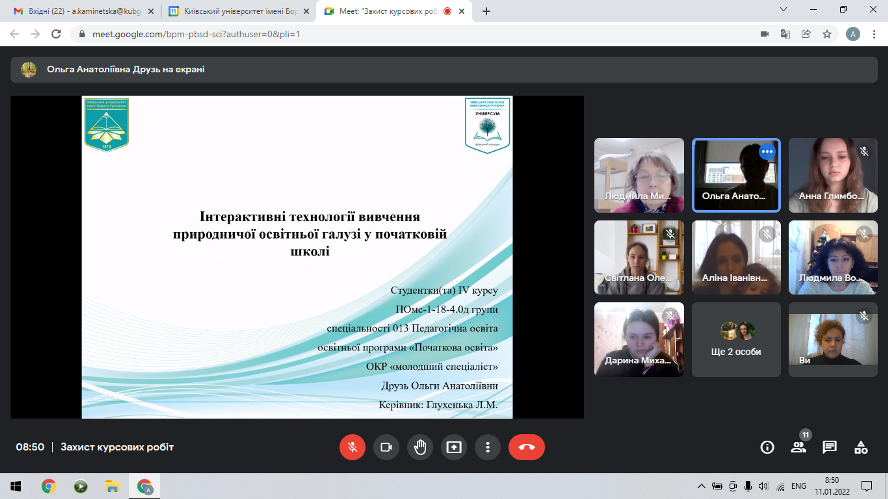The image size is (888, 499).
Task: Switch ENG input language
Action: 799,486
